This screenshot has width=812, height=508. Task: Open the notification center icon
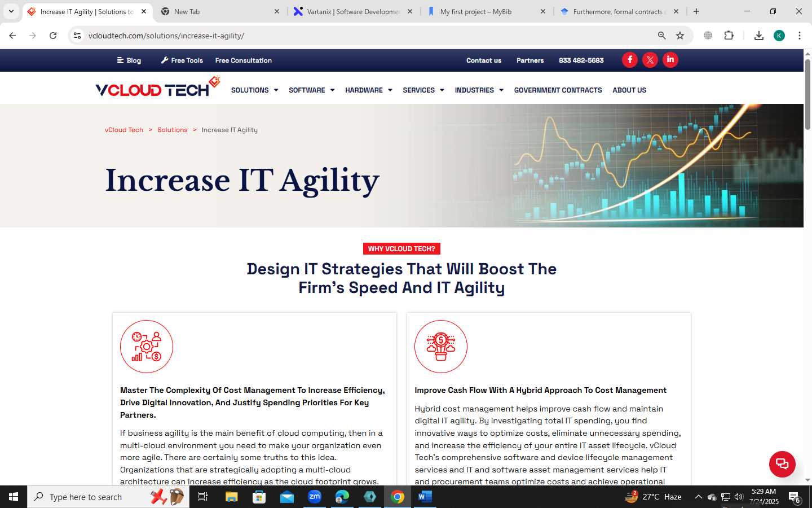[x=795, y=497]
